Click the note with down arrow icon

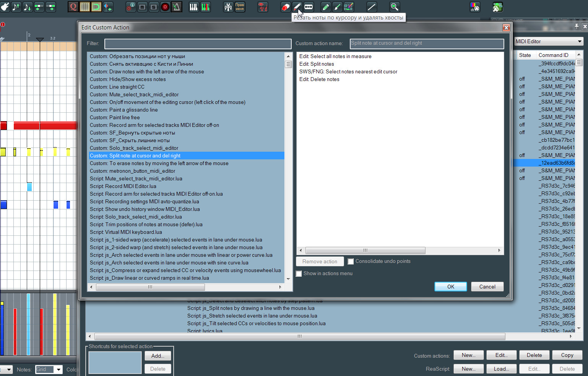point(28,7)
